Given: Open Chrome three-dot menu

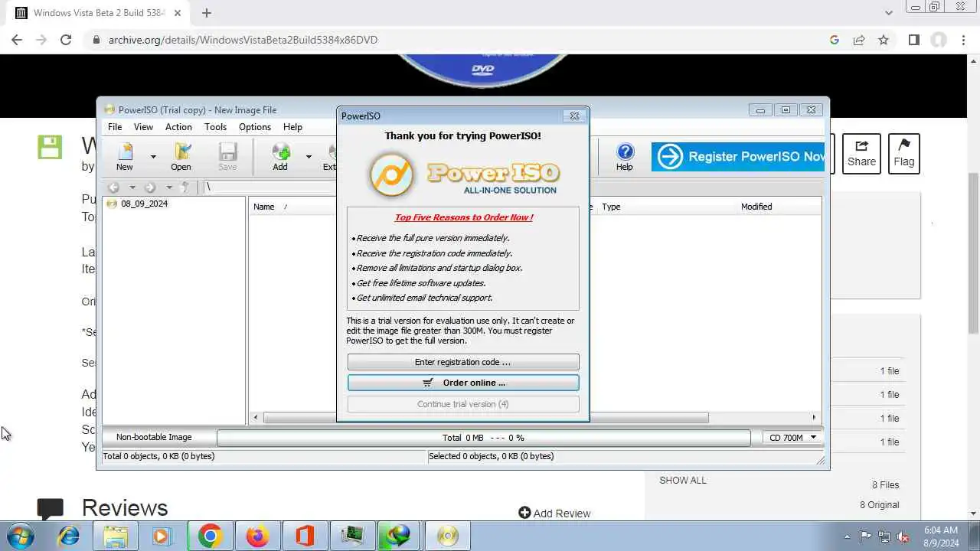Looking at the screenshot, I should tap(963, 40).
